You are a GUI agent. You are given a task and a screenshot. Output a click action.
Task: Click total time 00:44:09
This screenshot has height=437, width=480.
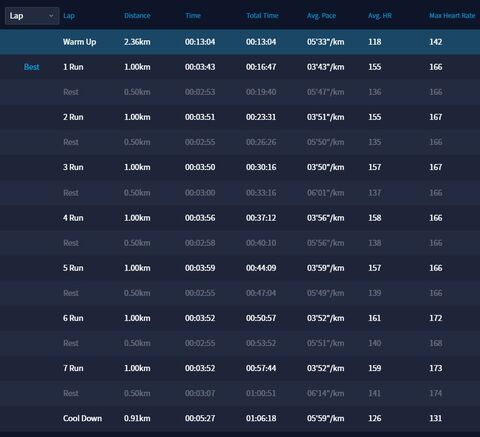261,268
